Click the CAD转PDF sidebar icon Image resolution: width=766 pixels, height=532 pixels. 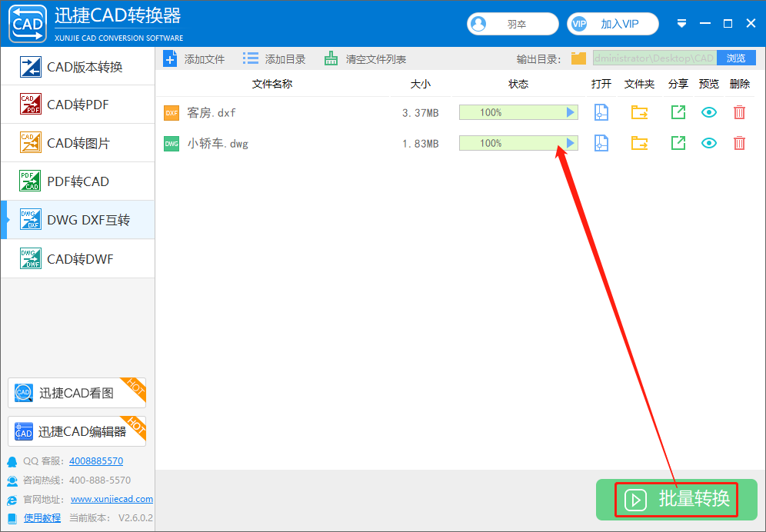(30, 104)
